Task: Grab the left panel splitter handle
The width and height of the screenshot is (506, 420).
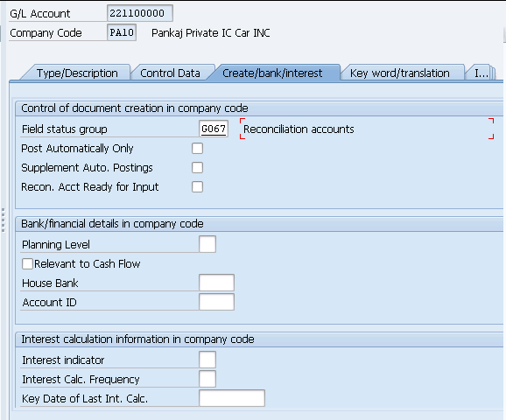Action: coord(4,220)
